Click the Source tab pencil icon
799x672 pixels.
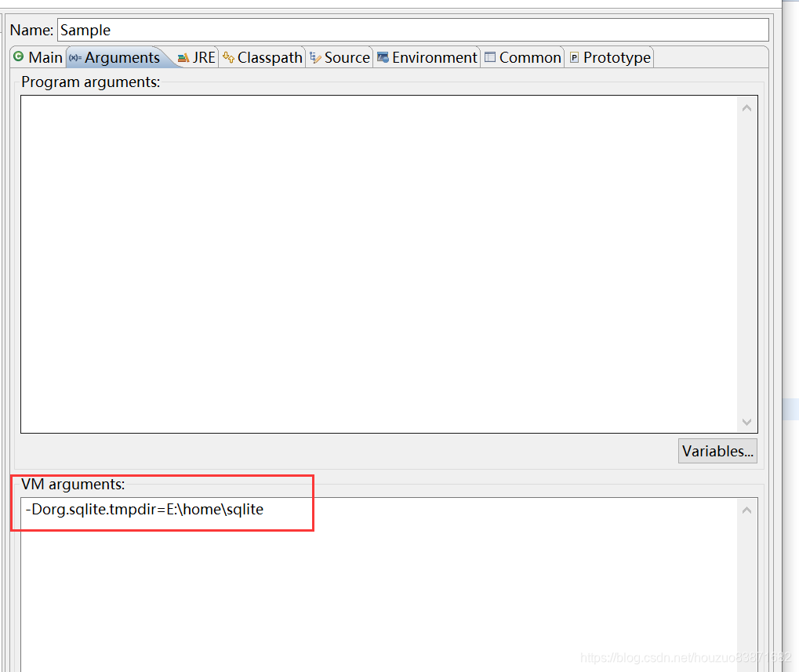coord(315,57)
